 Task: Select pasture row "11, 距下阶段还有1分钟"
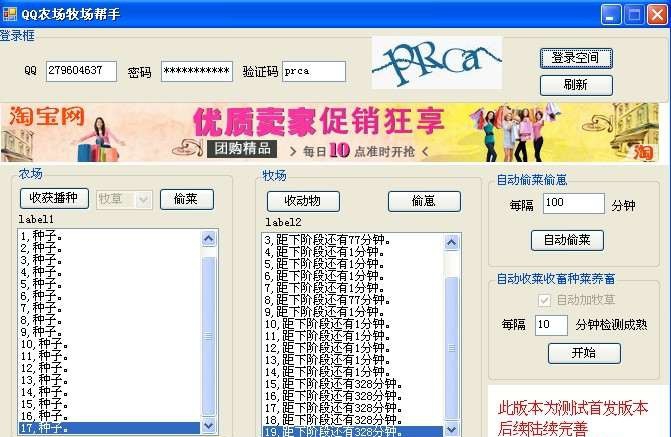tap(353, 336)
